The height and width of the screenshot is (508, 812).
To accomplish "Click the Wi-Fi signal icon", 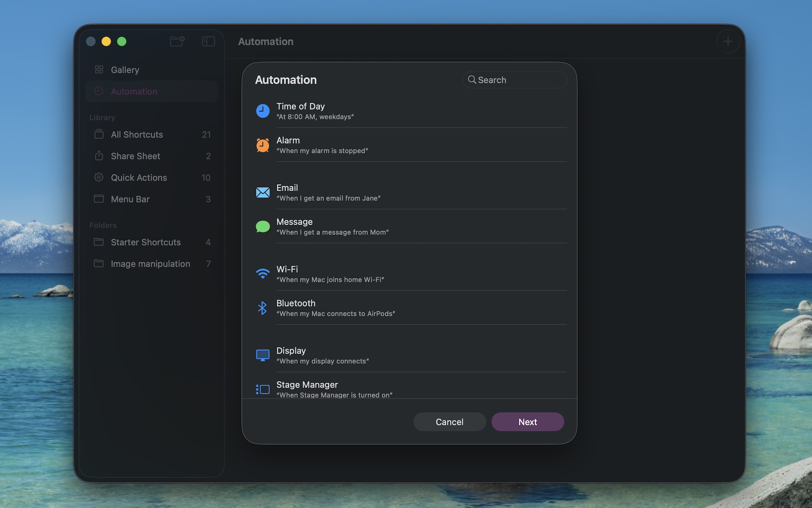I will click(x=263, y=274).
